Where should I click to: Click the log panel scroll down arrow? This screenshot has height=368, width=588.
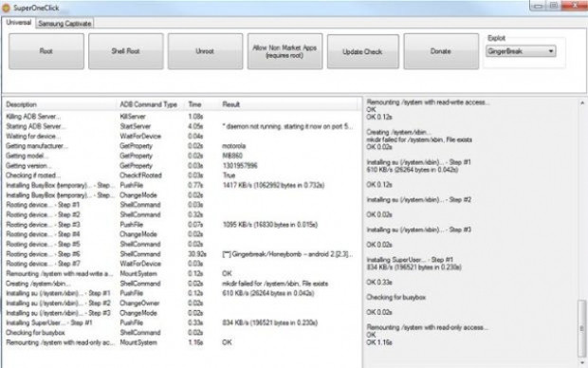[582, 363]
